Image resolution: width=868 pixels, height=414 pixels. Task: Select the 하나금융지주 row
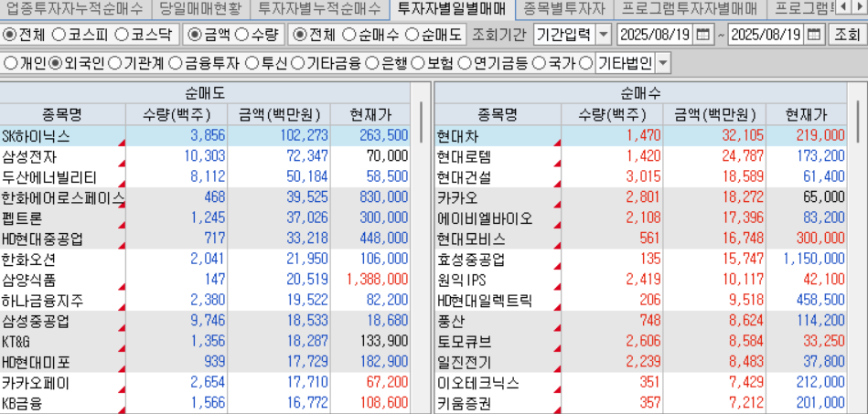pyautogui.click(x=205, y=301)
